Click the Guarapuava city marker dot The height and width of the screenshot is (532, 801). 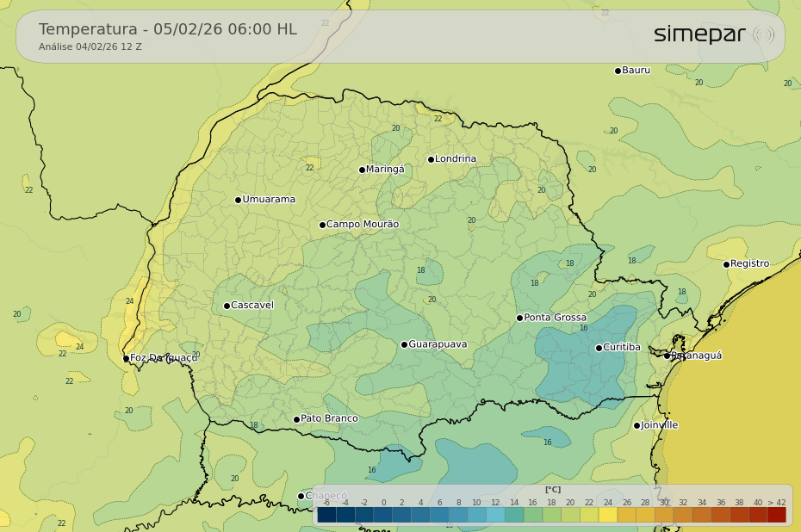click(x=404, y=344)
